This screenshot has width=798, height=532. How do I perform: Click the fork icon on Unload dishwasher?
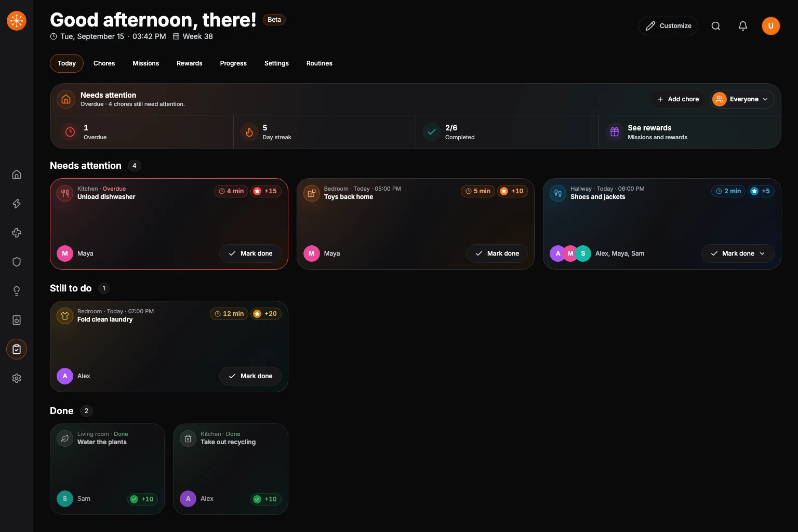coord(65,193)
